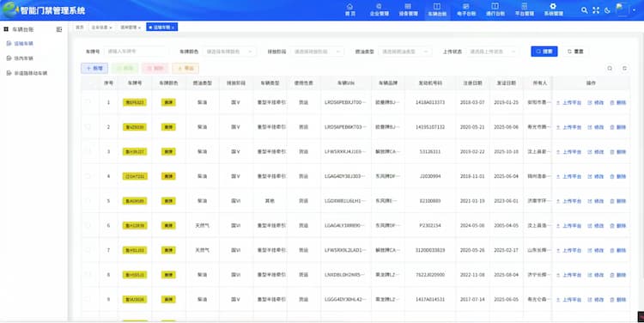644x323 pixels.
Task: Click the 新增 add button
Action: 94,68
